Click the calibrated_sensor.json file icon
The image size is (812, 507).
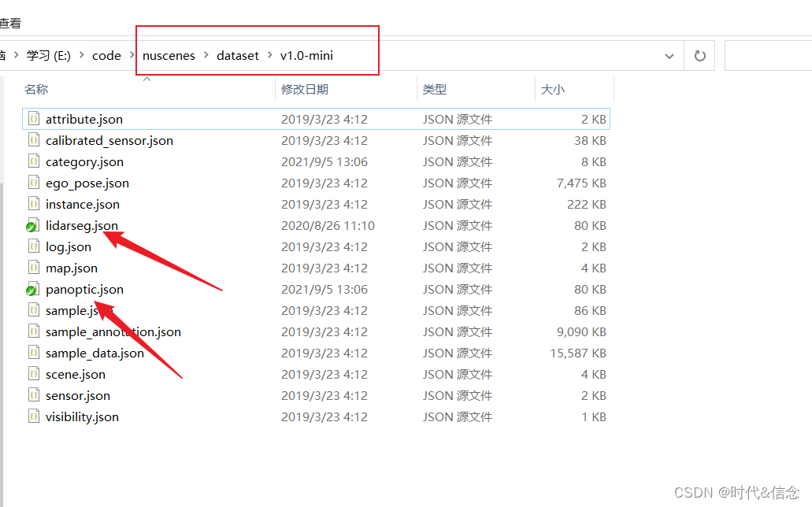[34, 140]
